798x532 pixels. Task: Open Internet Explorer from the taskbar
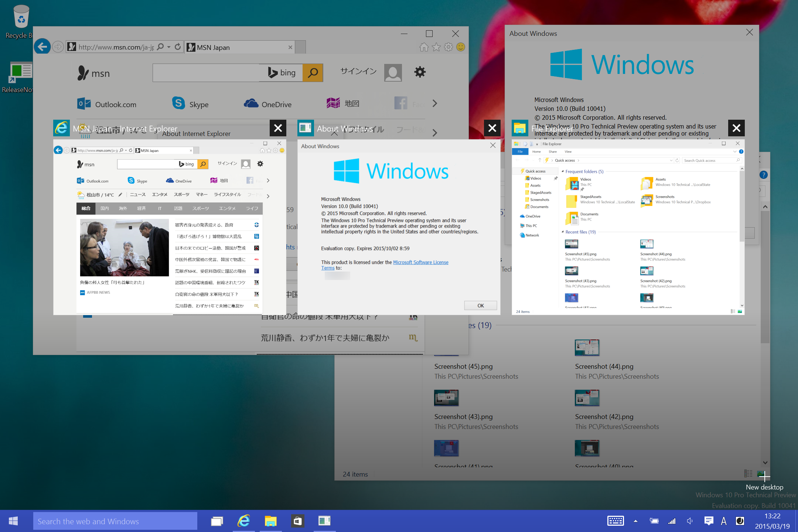coord(244,521)
